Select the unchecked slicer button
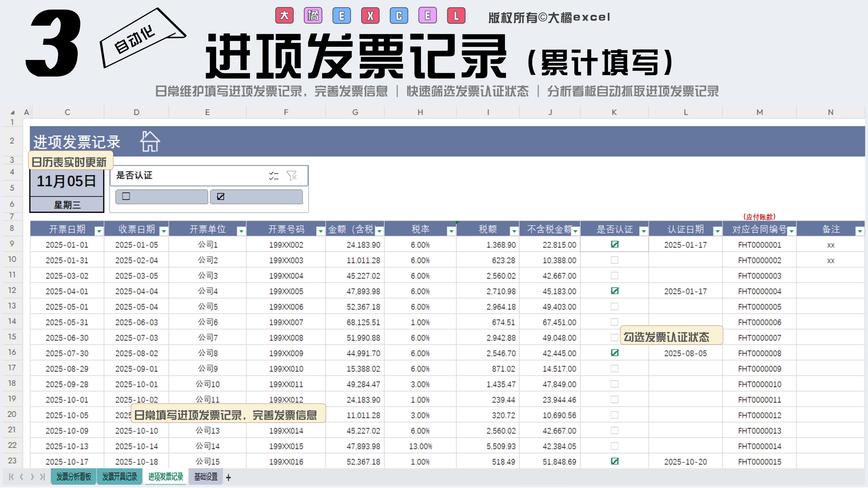Image resolution: width=868 pixels, height=488 pixels. 162,197
